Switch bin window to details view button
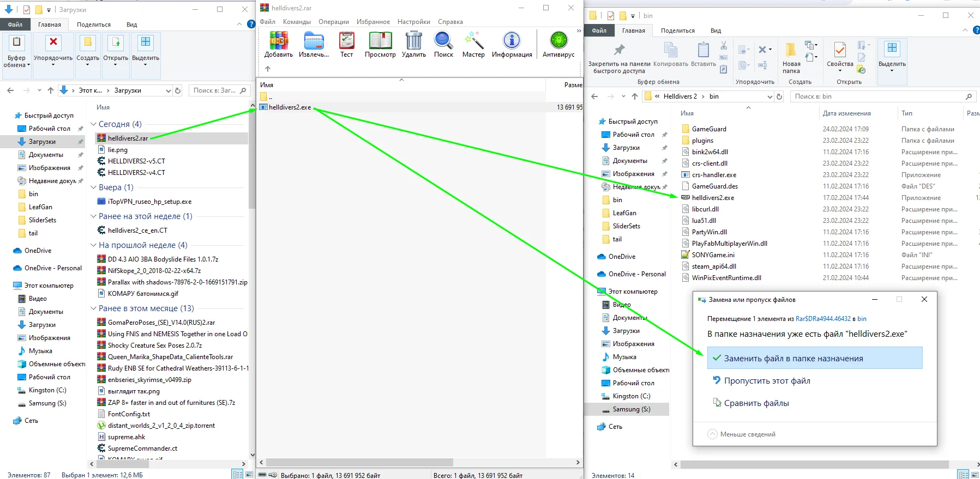The height and width of the screenshot is (479, 980). coord(964,475)
